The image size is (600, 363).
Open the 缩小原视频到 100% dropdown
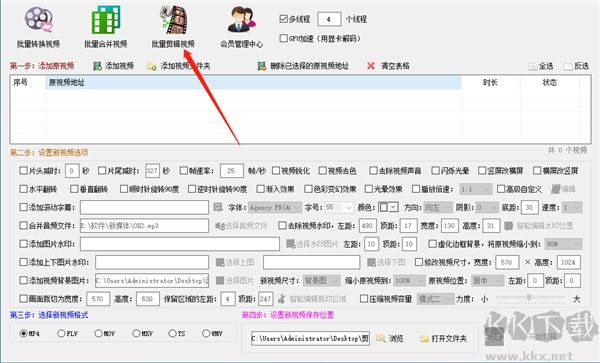pyautogui.click(x=409, y=280)
